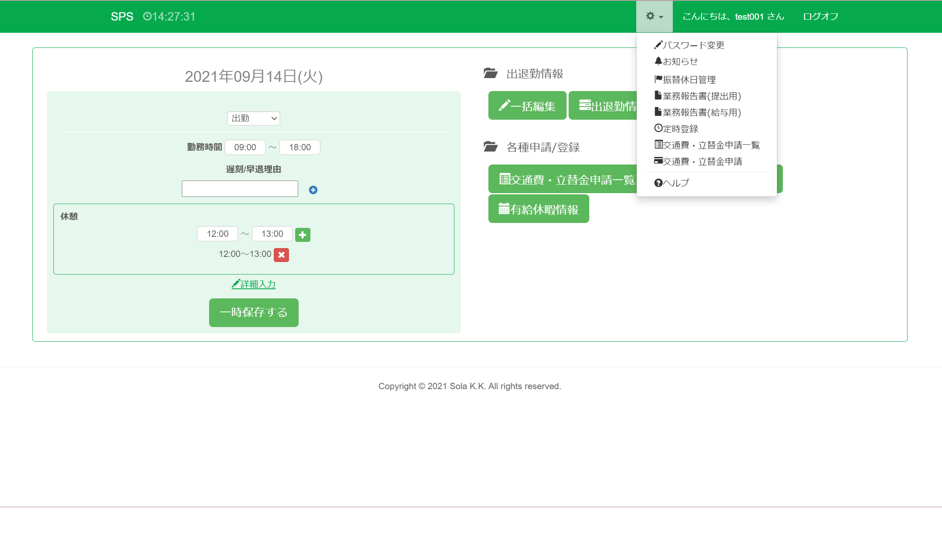Click the 一括編集 bulk edit button
Viewport: 942px width, 560px height.
[527, 106]
